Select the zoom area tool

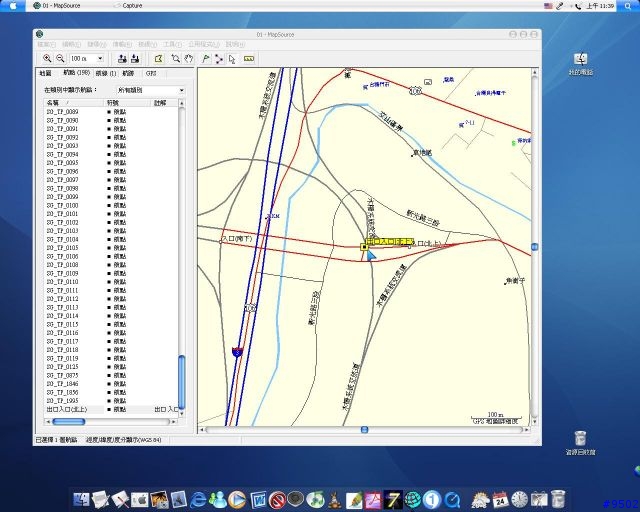point(176,59)
